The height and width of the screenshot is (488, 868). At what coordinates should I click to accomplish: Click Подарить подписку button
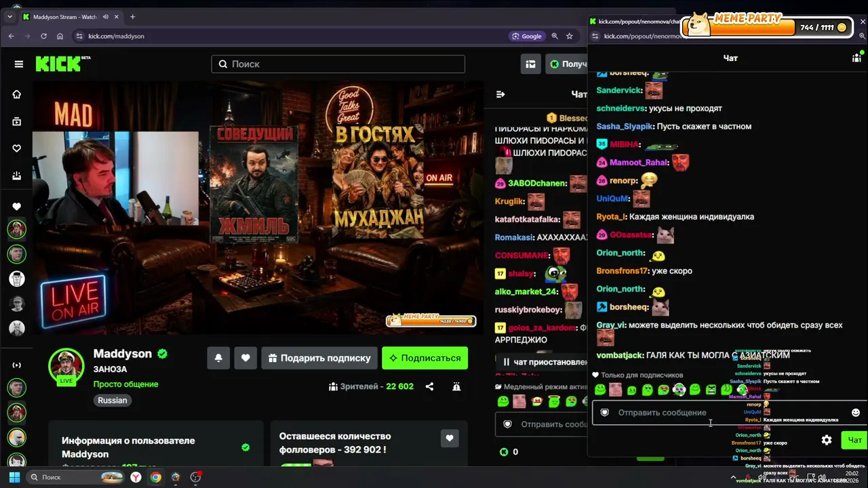[319, 358]
